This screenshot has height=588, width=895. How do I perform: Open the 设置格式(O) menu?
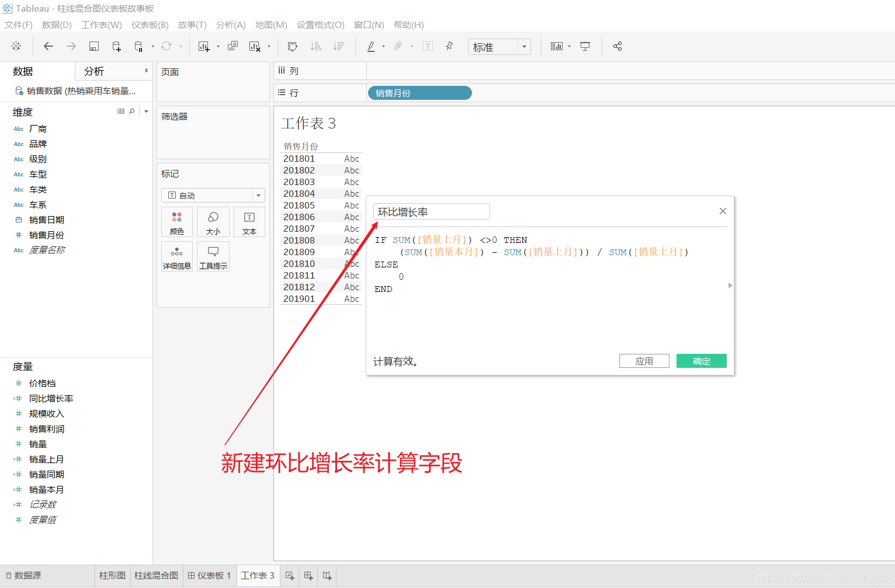(321, 25)
